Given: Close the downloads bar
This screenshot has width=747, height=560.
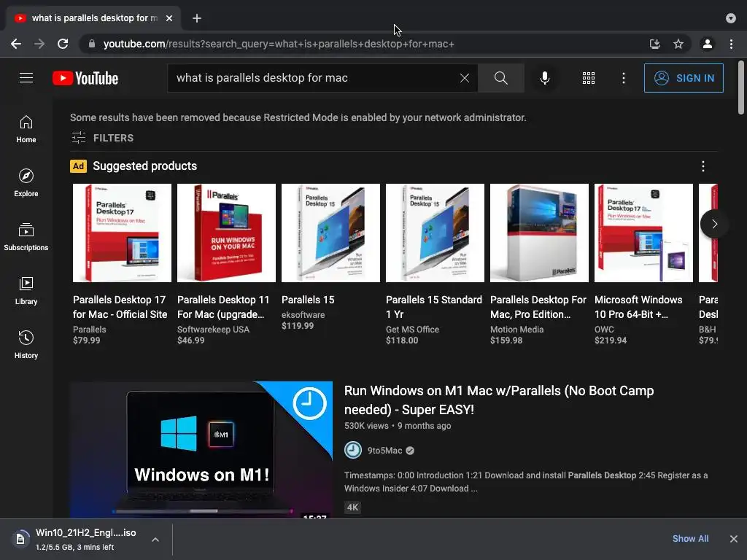Looking at the screenshot, I should point(734,539).
